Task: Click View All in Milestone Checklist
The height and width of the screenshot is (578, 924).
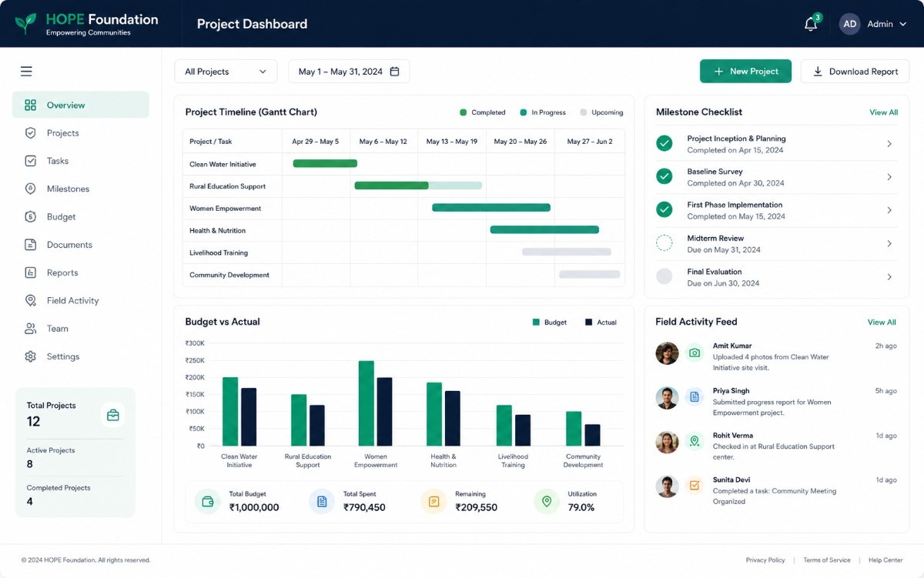Action: click(x=883, y=112)
